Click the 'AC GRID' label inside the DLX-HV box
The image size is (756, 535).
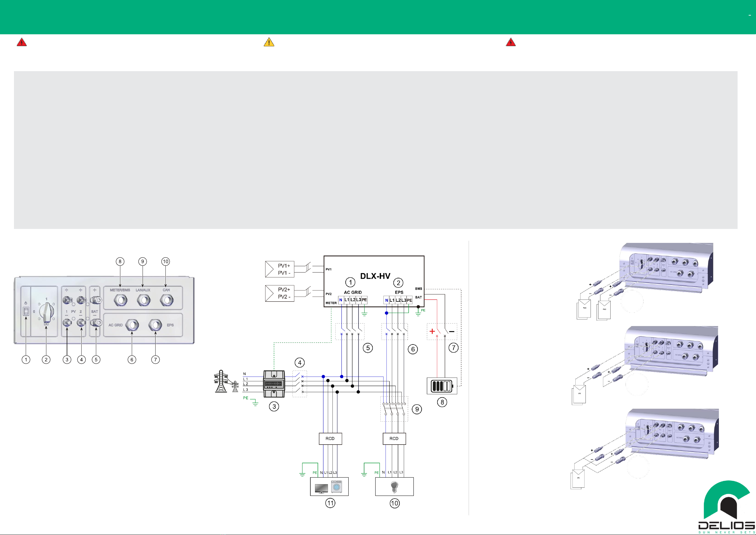click(353, 292)
